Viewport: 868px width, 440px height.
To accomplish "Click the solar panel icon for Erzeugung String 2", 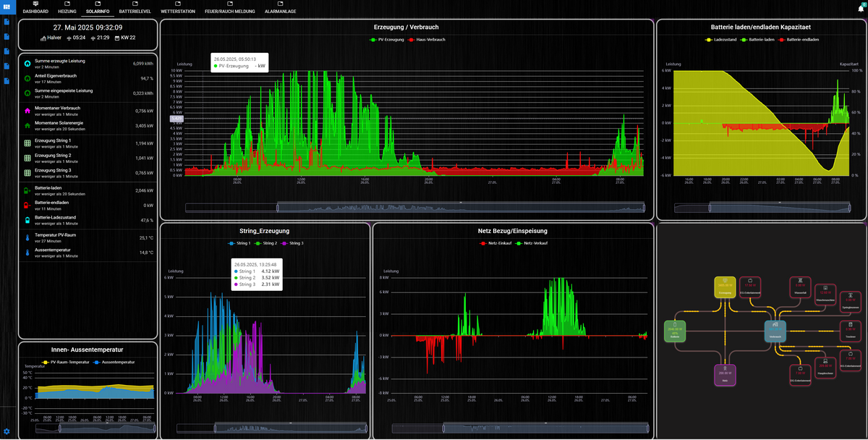I will coord(27,158).
